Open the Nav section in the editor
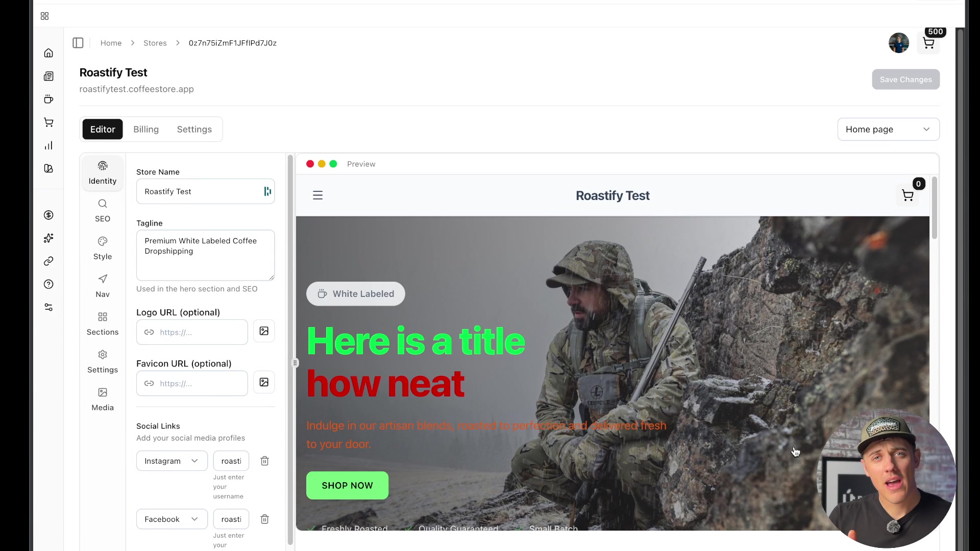This screenshot has width=980, height=551. (103, 286)
